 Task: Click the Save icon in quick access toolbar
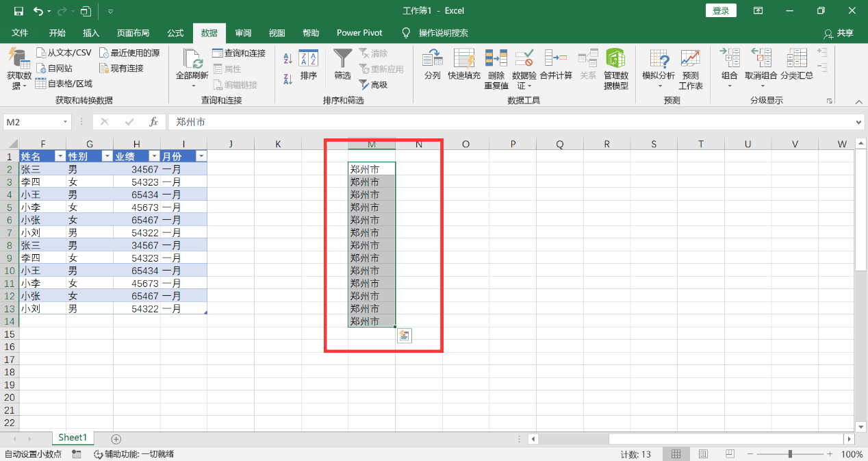pos(18,11)
